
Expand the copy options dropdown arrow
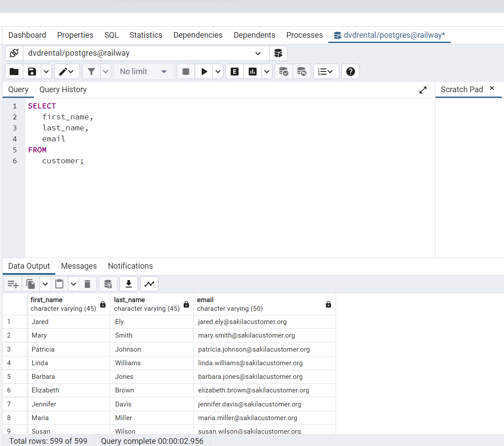(x=45, y=284)
